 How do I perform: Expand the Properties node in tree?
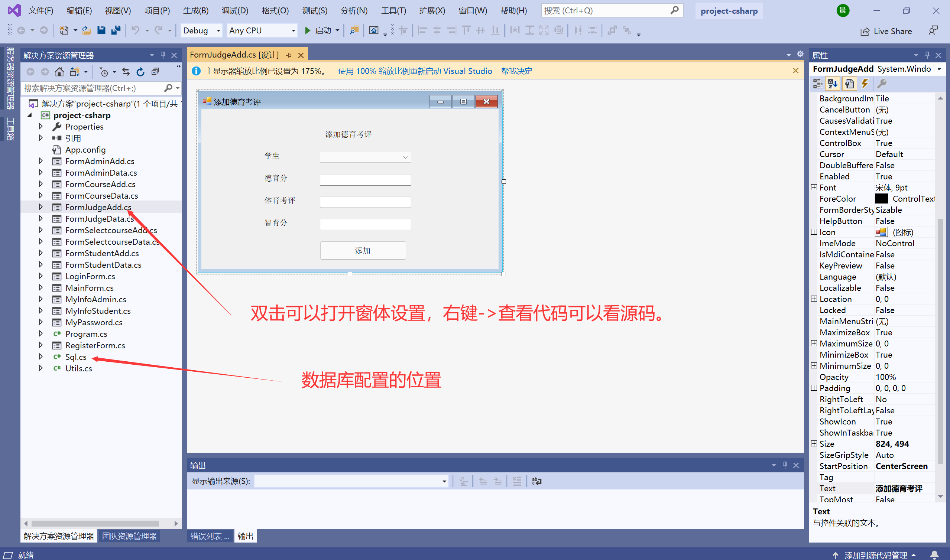coord(41,126)
